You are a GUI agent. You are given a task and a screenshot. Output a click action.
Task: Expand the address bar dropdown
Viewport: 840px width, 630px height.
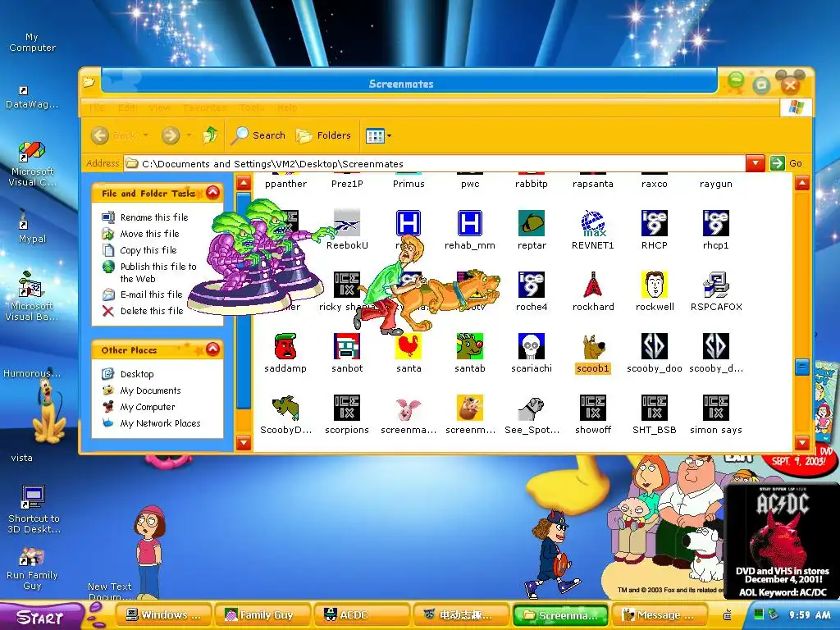[756, 163]
